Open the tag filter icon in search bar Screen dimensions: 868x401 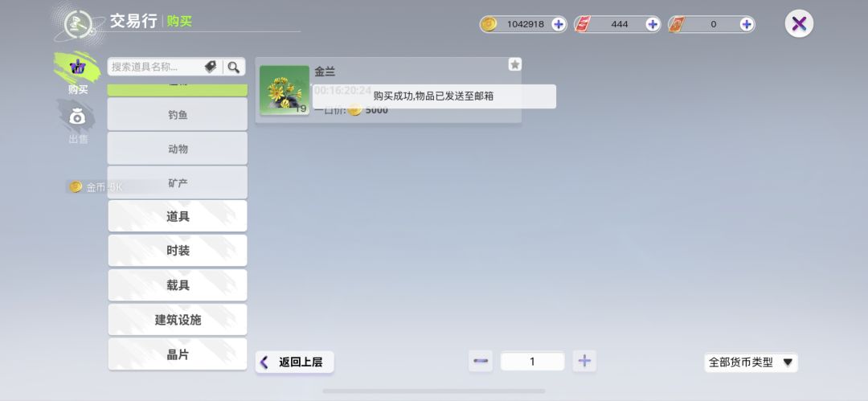pos(211,67)
